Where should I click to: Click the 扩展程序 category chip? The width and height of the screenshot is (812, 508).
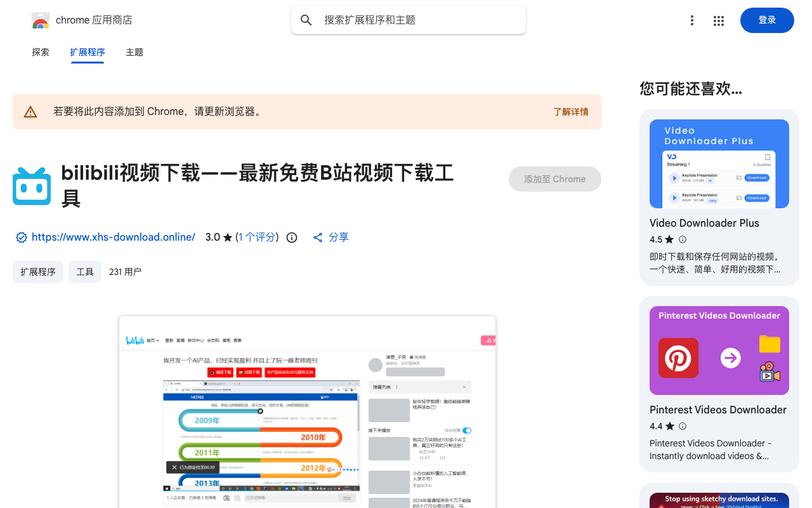(x=38, y=272)
